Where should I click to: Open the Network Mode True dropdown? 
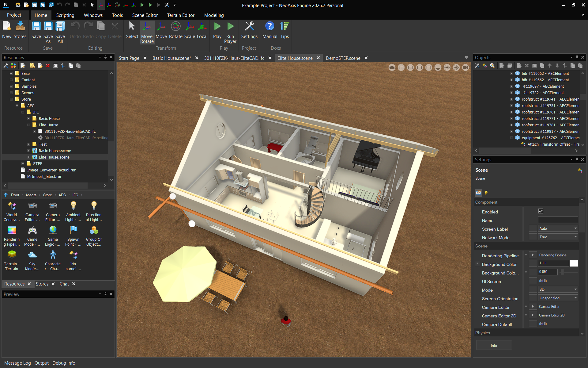[x=558, y=237]
